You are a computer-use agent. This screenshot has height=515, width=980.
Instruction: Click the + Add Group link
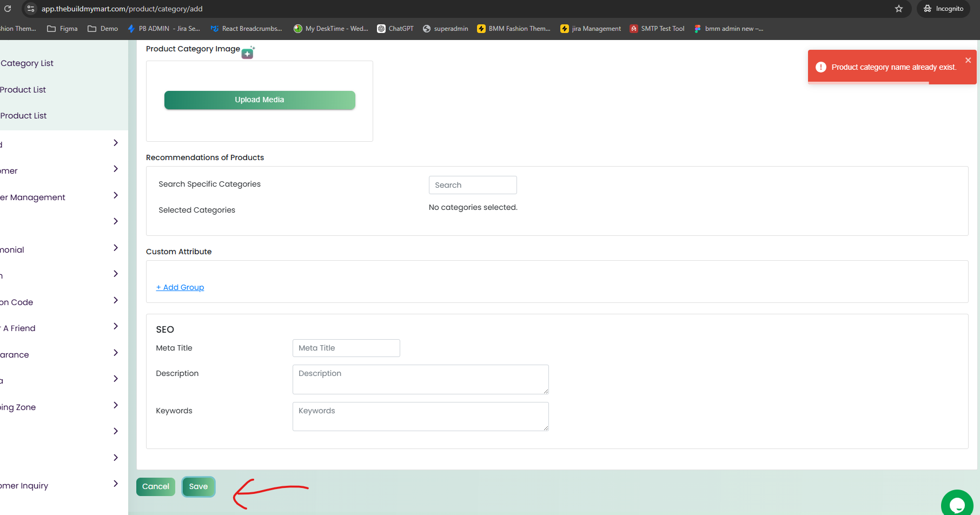click(180, 287)
